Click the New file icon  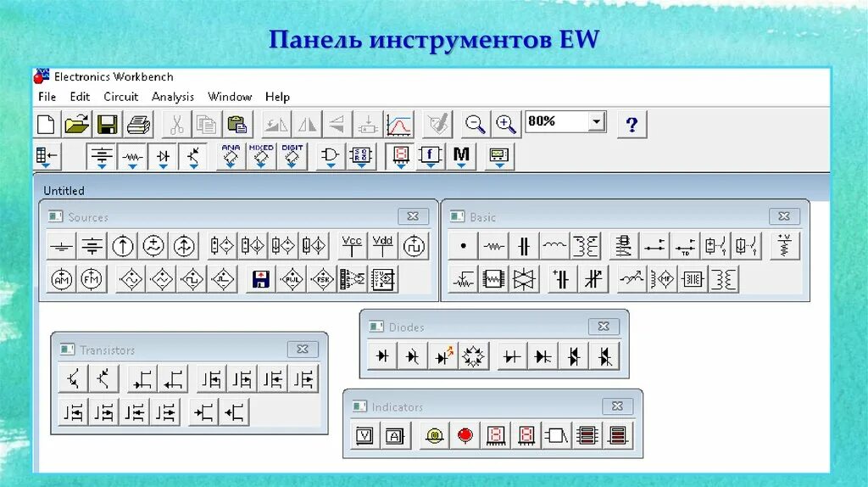coord(46,124)
